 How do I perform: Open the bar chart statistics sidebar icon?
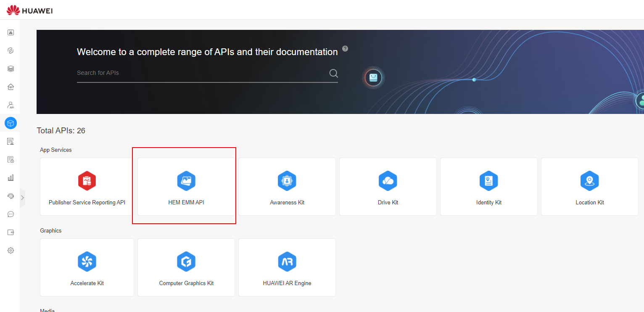coord(11,177)
